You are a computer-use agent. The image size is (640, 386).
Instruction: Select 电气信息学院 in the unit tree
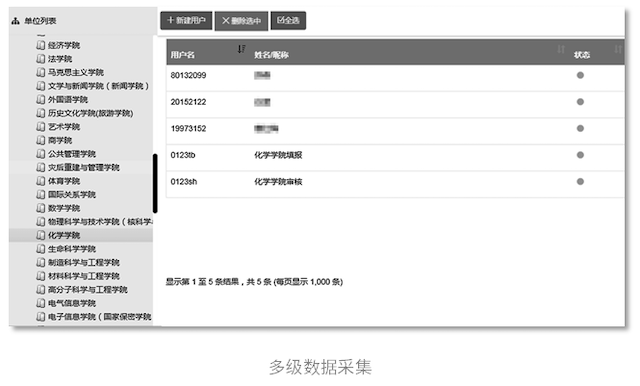pos(72,303)
